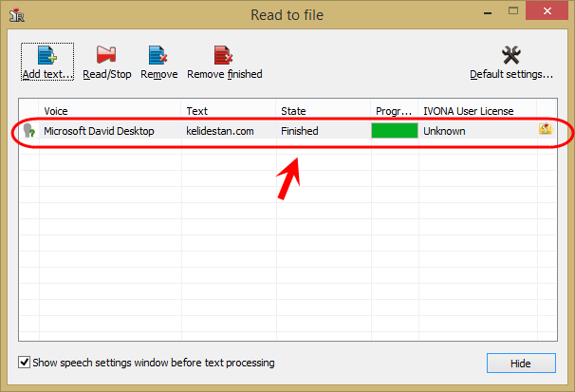The image size is (575, 392).
Task: Open Default settings from the tools icon
Action: click(x=511, y=55)
